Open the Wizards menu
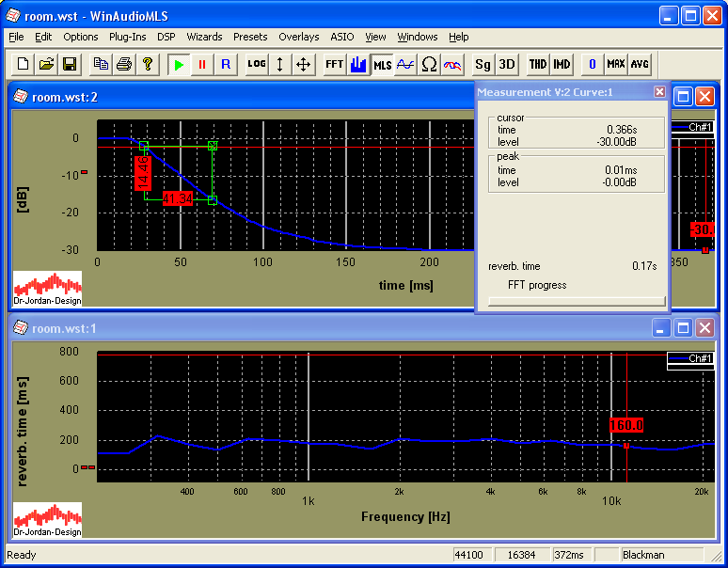The width and height of the screenshot is (728, 568). point(204,37)
